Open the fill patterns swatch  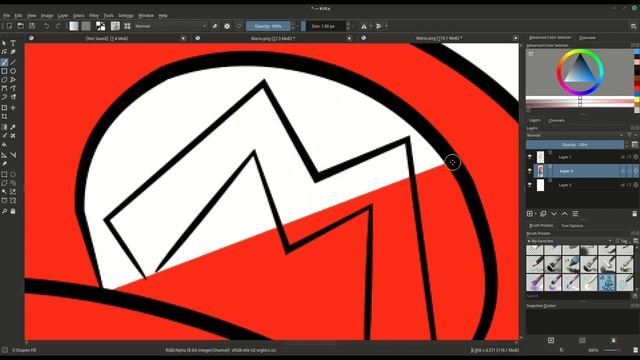[x=86, y=26]
